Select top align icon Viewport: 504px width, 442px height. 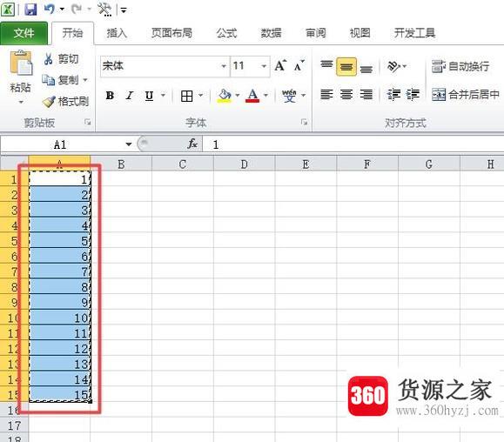[326, 66]
